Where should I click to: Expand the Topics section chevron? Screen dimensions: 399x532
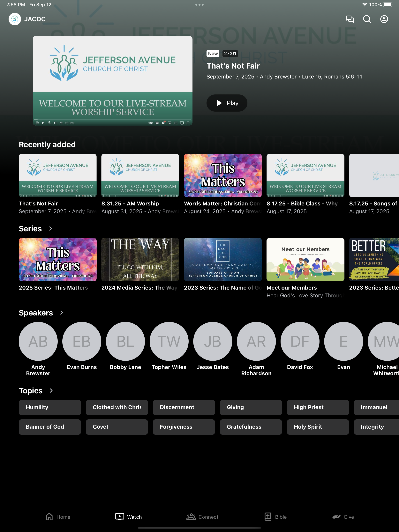point(51,391)
